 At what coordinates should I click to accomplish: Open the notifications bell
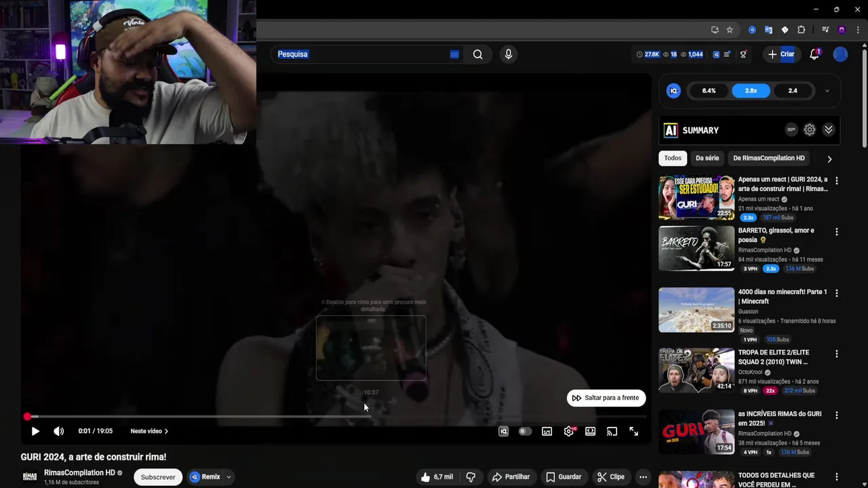814,54
